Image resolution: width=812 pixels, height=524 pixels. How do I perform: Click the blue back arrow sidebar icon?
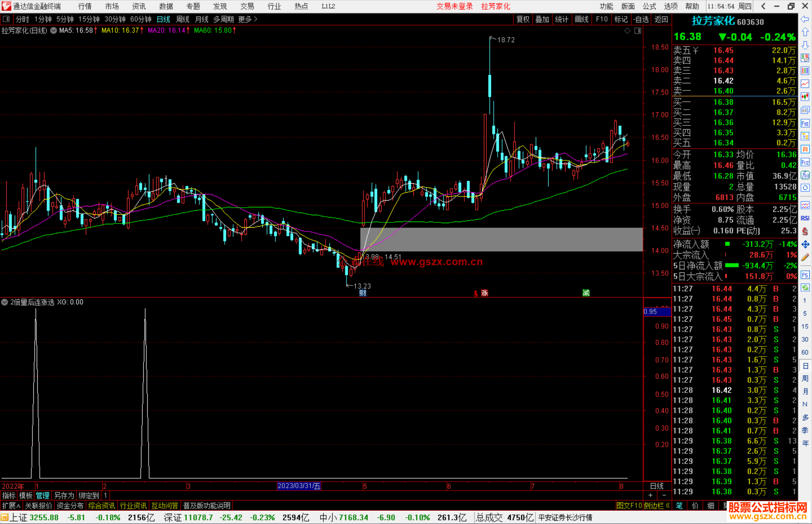(x=805, y=19)
